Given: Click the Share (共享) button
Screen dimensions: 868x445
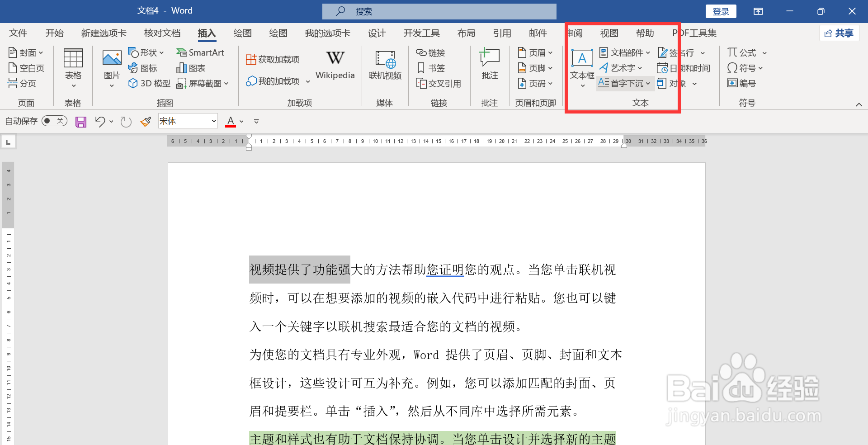Looking at the screenshot, I should point(839,33).
